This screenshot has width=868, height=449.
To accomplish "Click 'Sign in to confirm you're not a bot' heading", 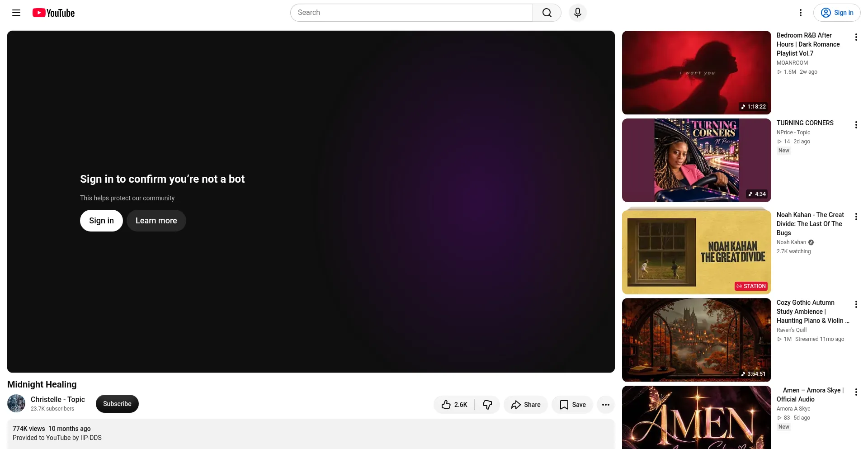I will pyautogui.click(x=162, y=179).
